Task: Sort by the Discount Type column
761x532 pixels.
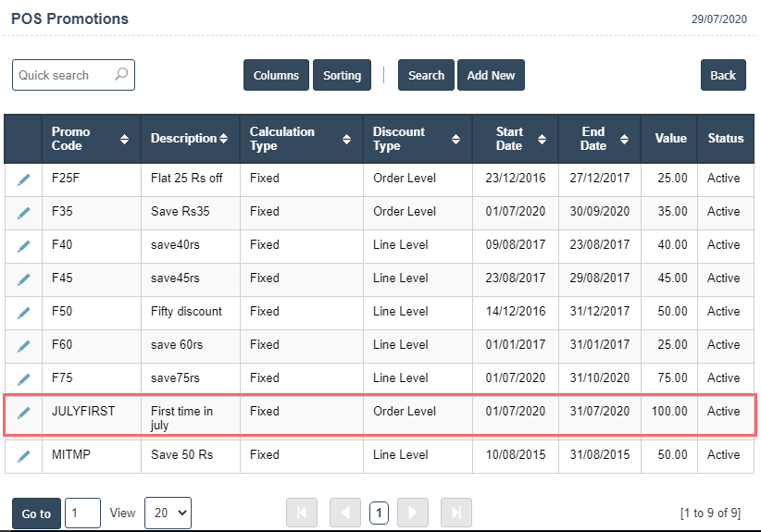Action: (x=455, y=139)
